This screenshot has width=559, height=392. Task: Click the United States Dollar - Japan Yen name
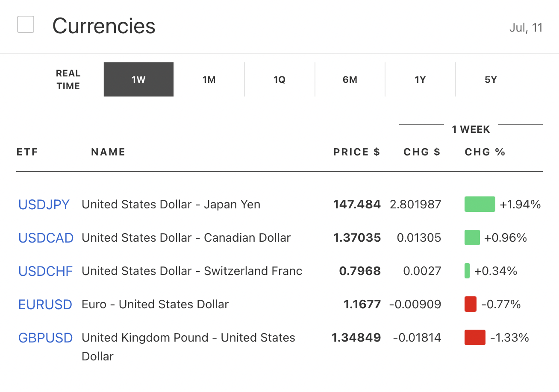click(x=171, y=205)
